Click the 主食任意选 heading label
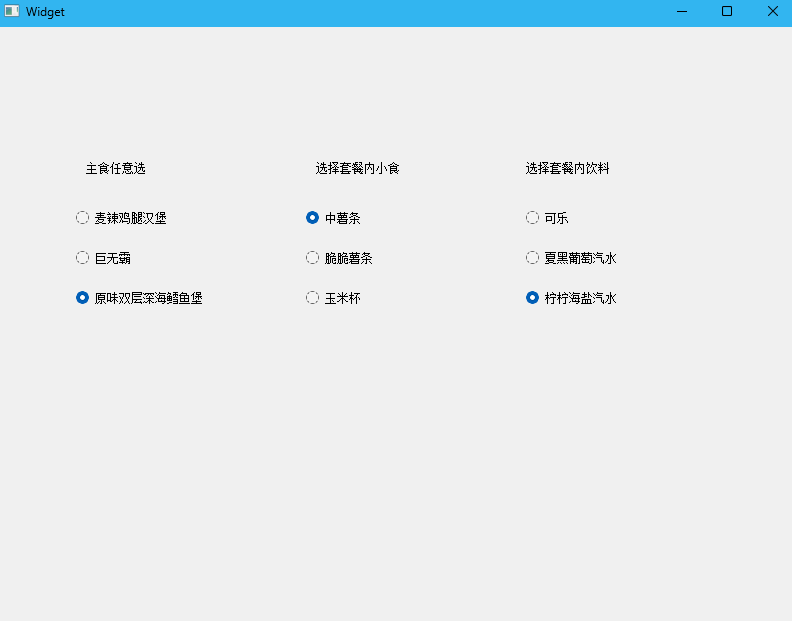This screenshot has width=792, height=621. 116,168
